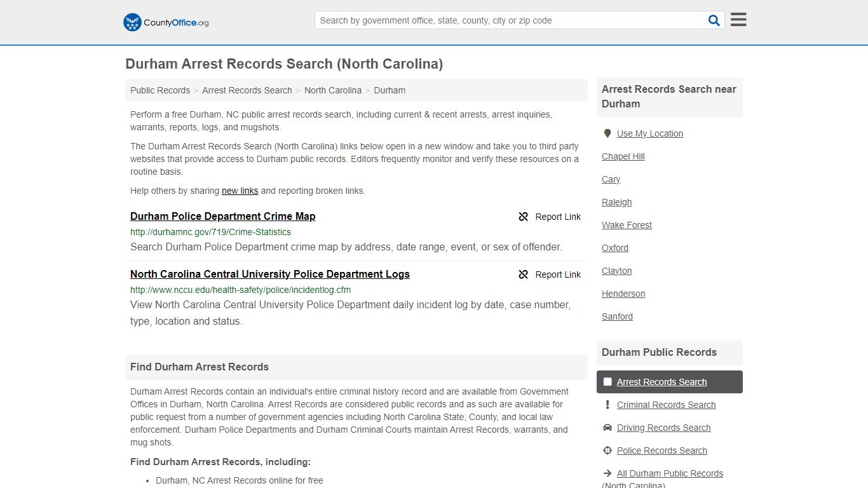Image resolution: width=868 pixels, height=488 pixels.
Task: Click broken-link icon for Durham Police Crime Map
Action: [524, 217]
